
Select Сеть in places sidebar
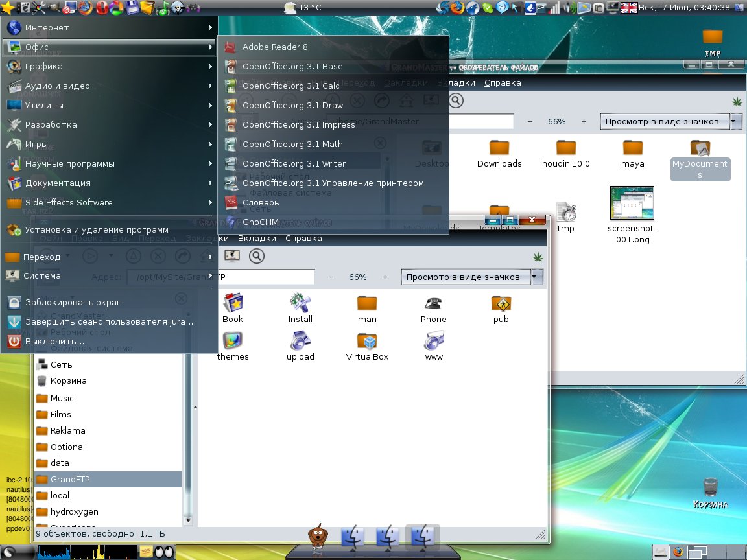coord(108,365)
